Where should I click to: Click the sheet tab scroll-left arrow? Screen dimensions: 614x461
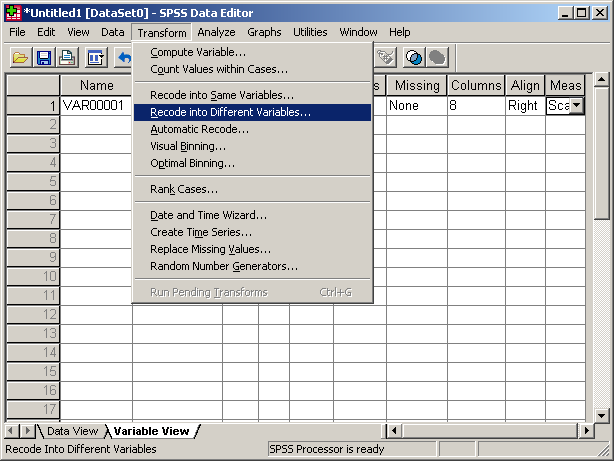(x=11, y=431)
